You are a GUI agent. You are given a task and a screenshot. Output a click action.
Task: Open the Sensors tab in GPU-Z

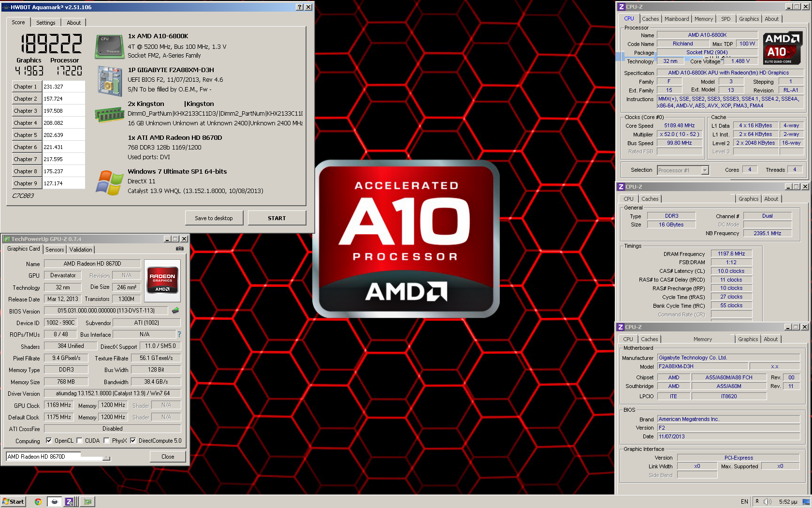(x=55, y=250)
